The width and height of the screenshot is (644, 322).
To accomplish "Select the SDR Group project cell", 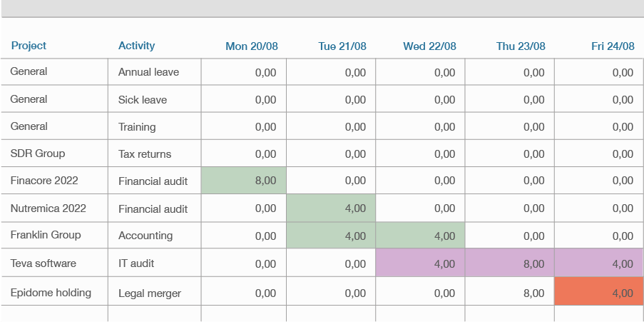I will tap(54, 154).
